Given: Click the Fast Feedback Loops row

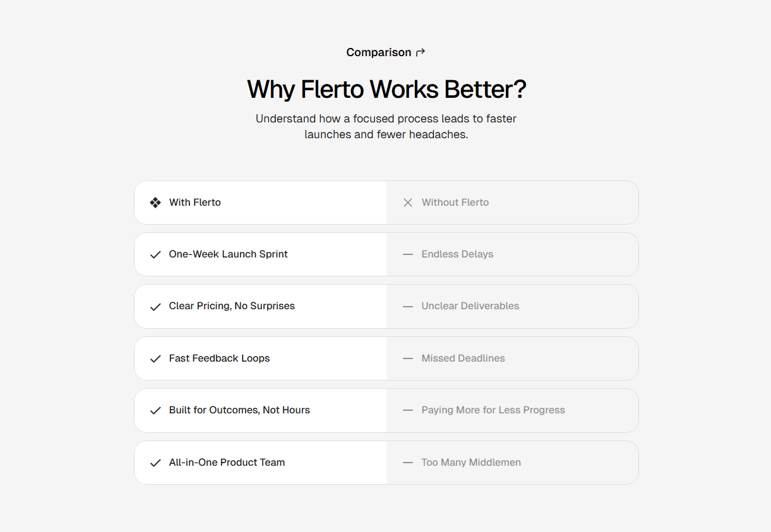Looking at the screenshot, I should point(260,358).
